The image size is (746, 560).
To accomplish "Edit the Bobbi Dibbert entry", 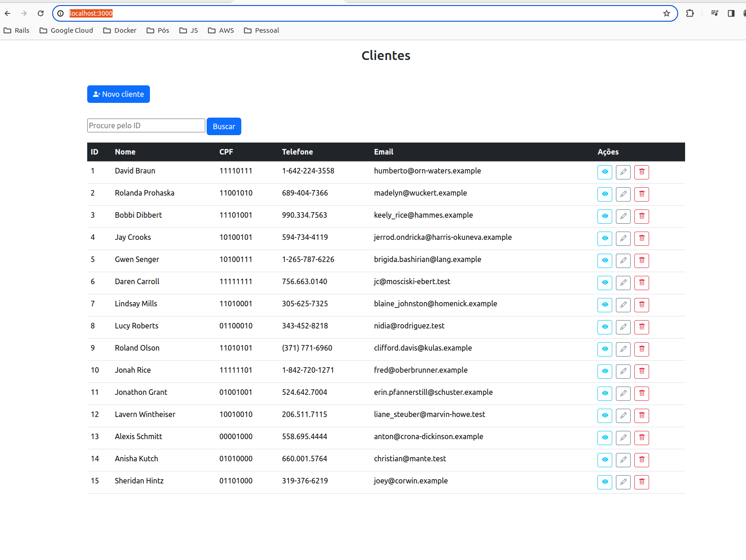I will click(x=623, y=216).
